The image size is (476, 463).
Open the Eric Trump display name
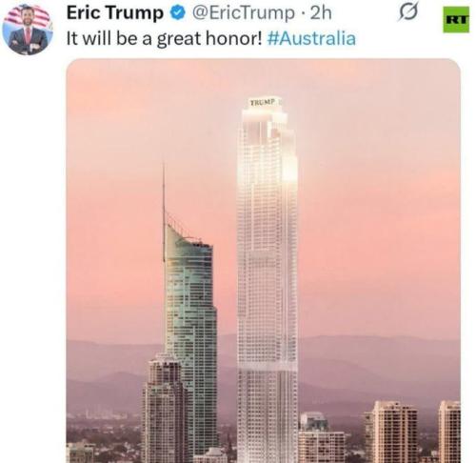[115, 13]
